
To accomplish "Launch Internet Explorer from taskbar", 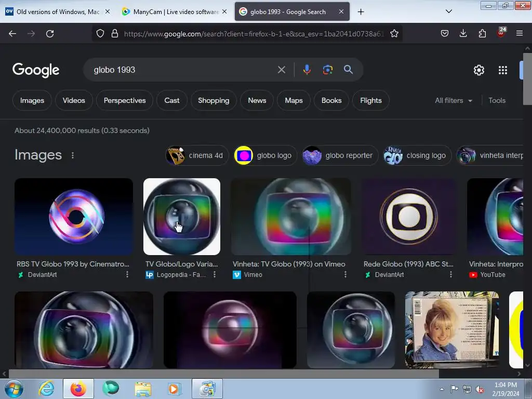I will click(x=46, y=389).
